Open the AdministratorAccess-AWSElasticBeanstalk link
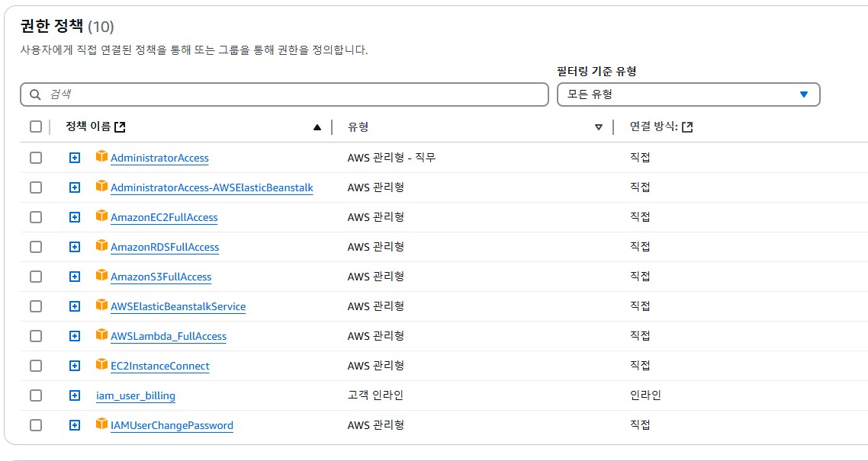Viewport: 868px width, 461px height. tap(212, 188)
